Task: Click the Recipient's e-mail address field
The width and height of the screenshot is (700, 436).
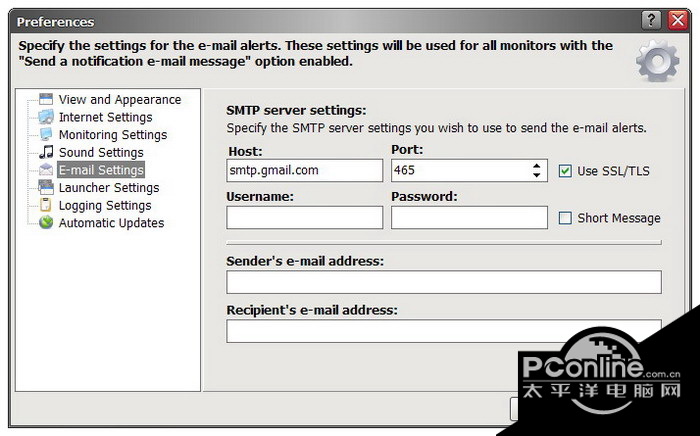Action: [444, 331]
